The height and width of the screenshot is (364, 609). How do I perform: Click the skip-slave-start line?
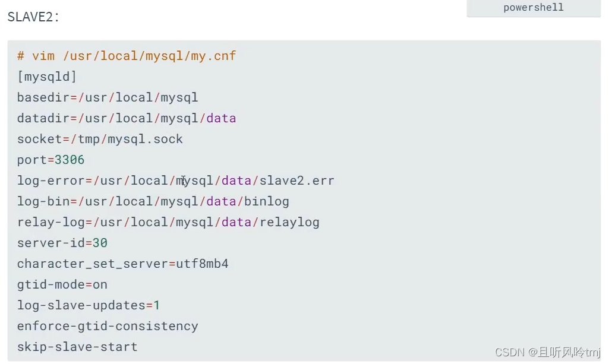[77, 347]
